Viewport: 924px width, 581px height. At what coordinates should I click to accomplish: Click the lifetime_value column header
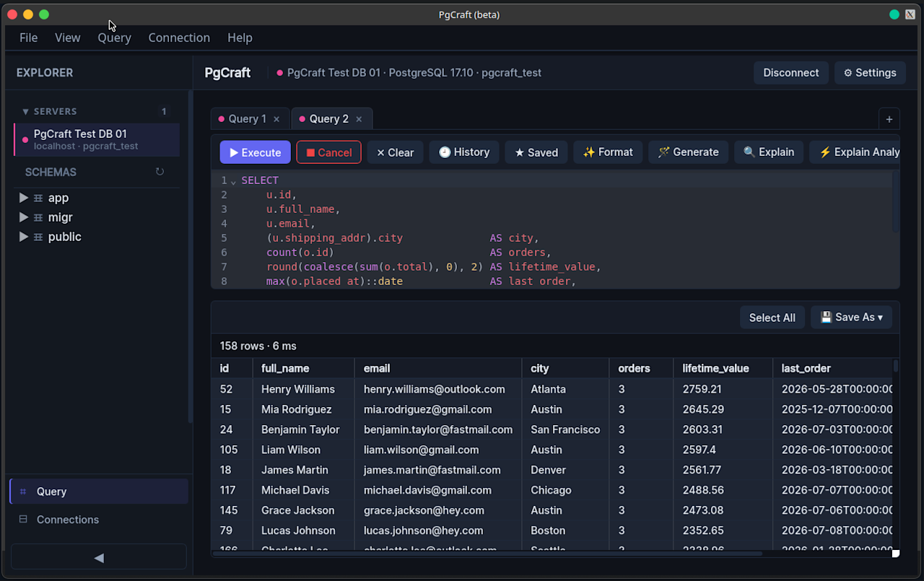coord(723,368)
